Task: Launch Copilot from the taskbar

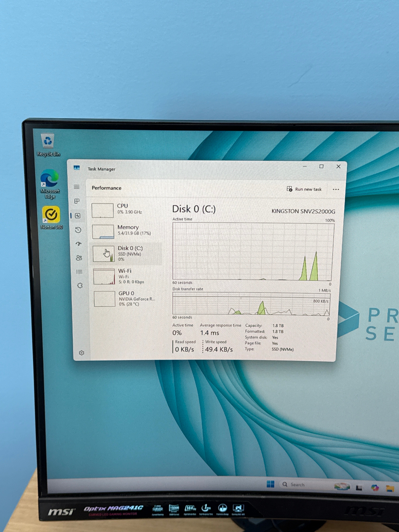Action: point(375,488)
